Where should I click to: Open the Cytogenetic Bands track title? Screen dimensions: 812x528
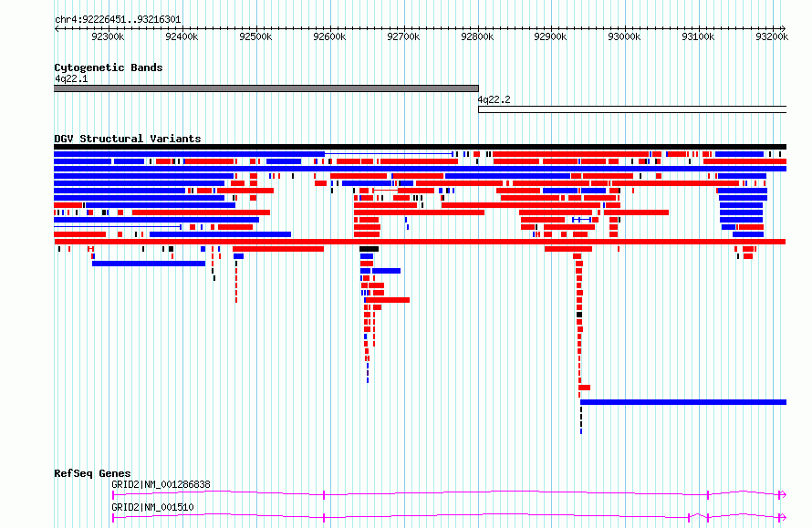click(109, 67)
